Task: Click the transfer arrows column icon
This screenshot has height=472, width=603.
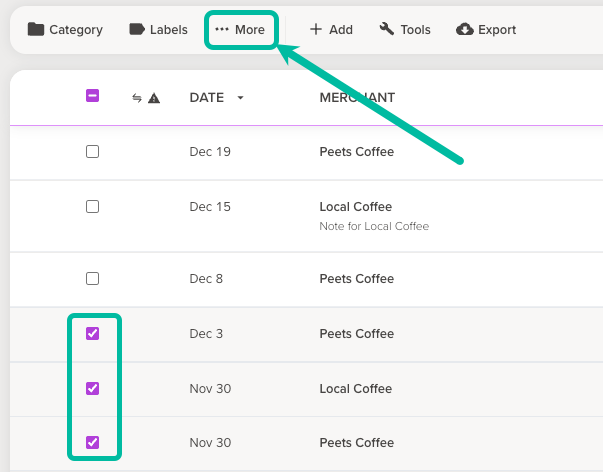Action: [137, 98]
